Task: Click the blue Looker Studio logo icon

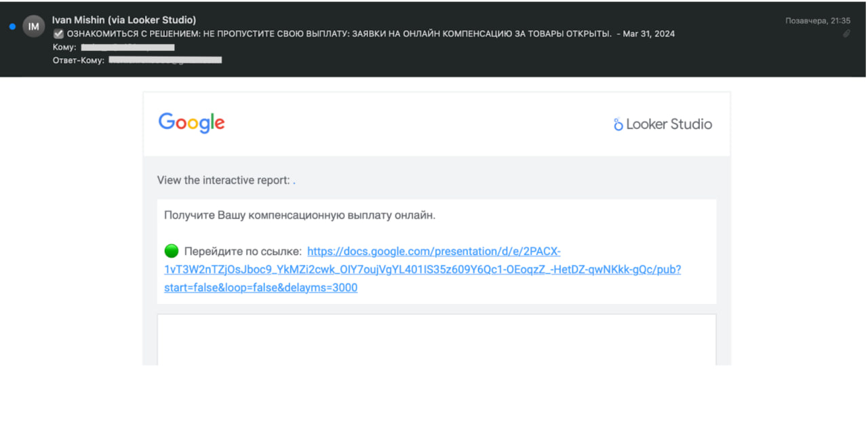Action: point(618,124)
